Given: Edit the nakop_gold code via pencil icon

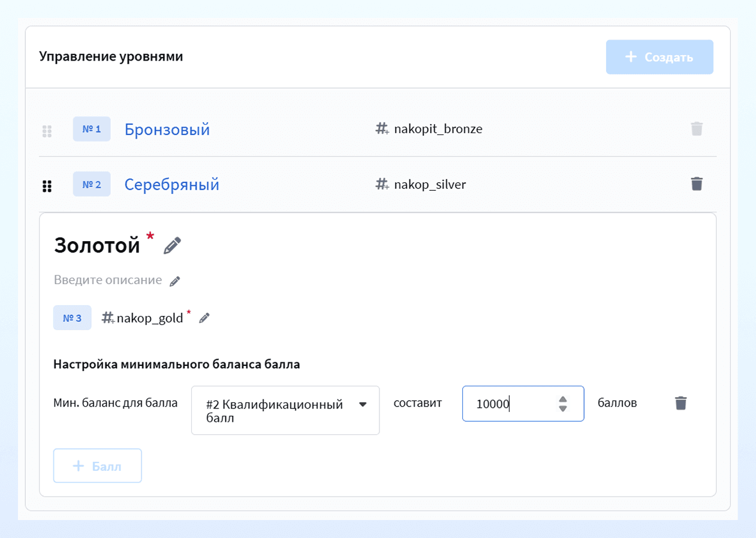Looking at the screenshot, I should tap(204, 318).
